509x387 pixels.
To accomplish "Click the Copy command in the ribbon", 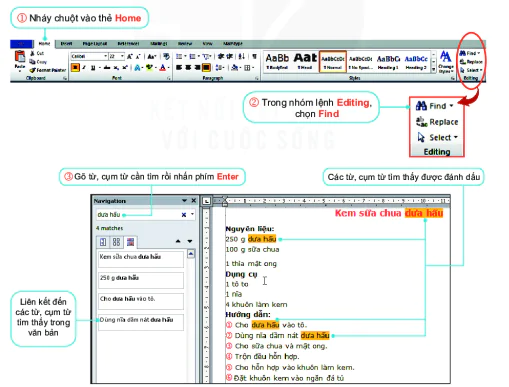I will (x=38, y=62).
